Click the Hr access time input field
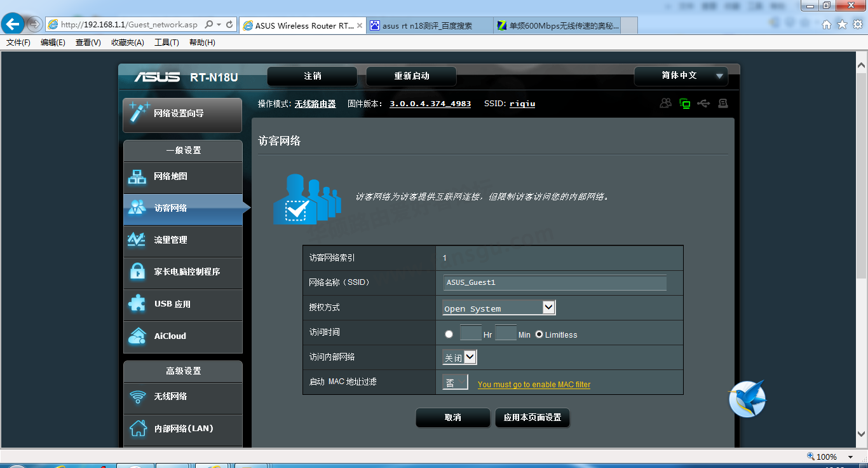The height and width of the screenshot is (468, 868). (x=470, y=333)
